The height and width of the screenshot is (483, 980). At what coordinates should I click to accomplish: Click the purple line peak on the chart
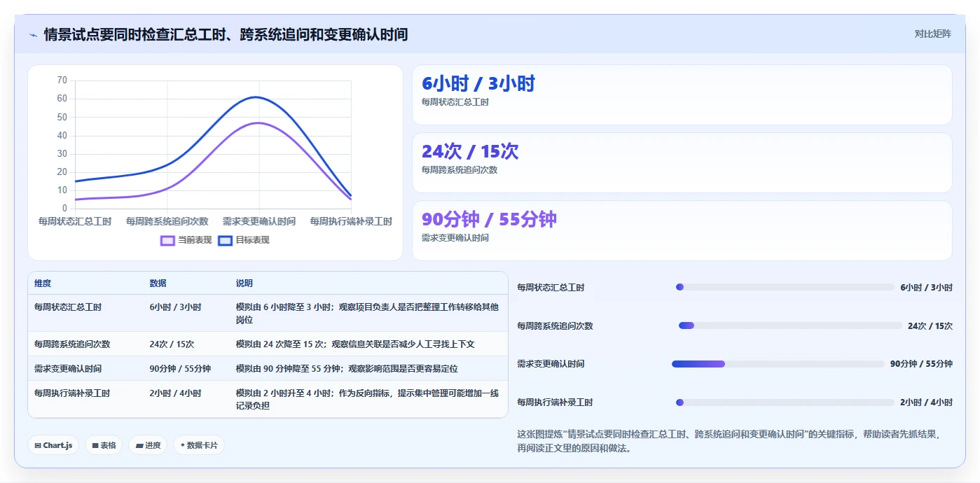[258, 123]
